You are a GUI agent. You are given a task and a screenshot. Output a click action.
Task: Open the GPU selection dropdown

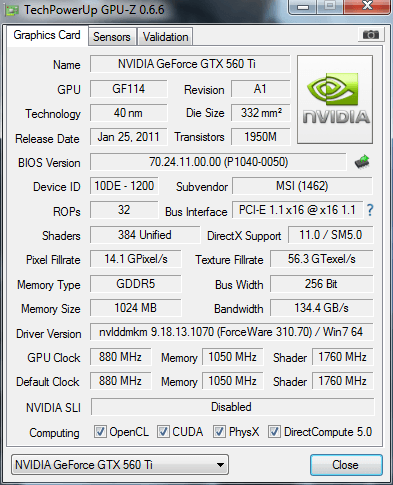120,464
